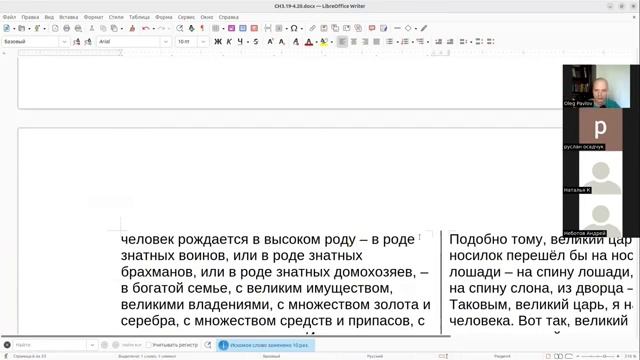640x360 pixels.
Task: Justify the paragraph
Action: tap(376, 42)
